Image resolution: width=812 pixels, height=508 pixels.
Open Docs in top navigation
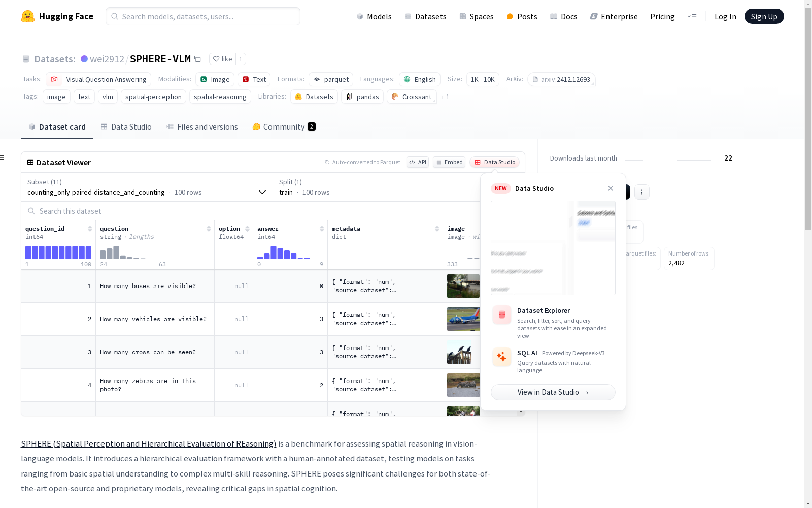(x=564, y=16)
